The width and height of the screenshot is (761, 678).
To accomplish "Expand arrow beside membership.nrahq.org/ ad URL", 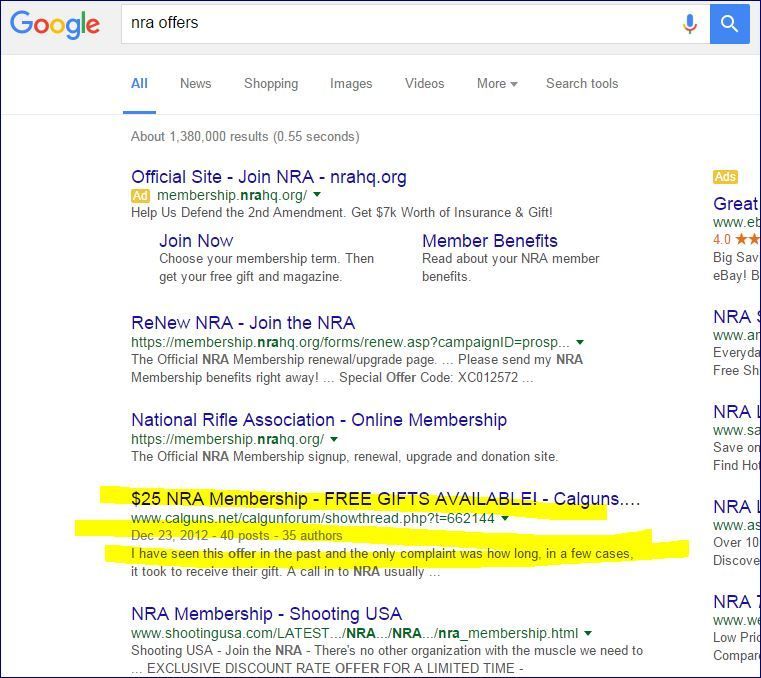I will (x=317, y=195).
